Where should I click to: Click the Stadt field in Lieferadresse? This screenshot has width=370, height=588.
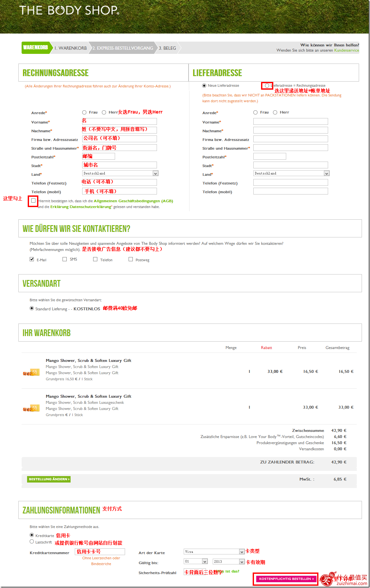[x=291, y=165]
